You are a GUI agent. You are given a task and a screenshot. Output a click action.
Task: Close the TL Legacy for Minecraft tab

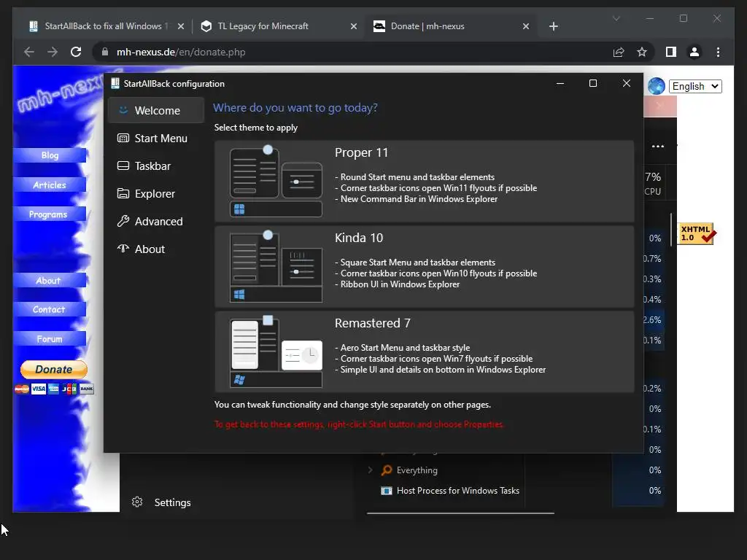point(354,26)
